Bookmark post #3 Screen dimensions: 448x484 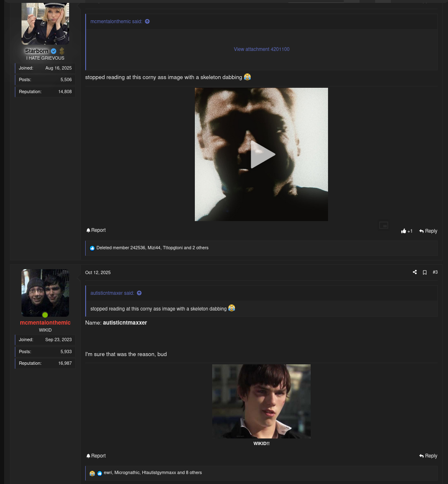424,272
